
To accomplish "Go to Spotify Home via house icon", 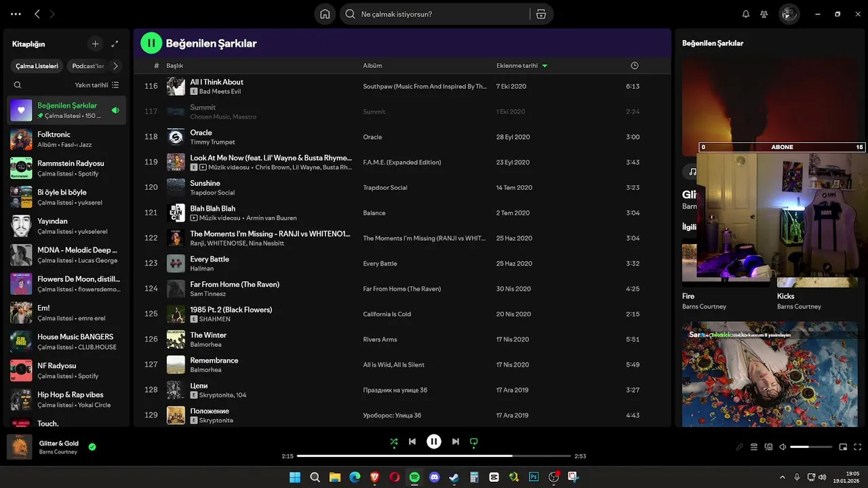I will click(x=325, y=14).
